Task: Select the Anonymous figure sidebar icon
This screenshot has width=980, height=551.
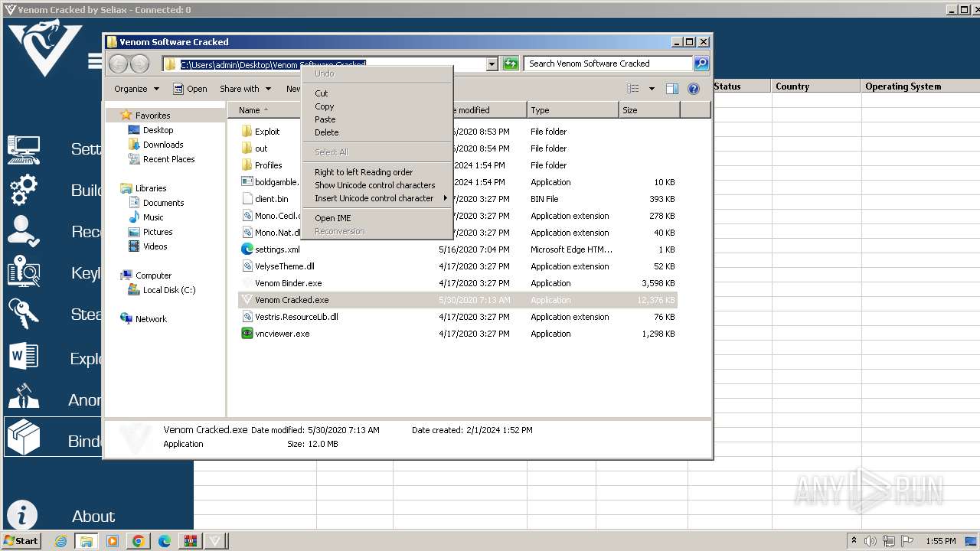Action: pyautogui.click(x=23, y=398)
